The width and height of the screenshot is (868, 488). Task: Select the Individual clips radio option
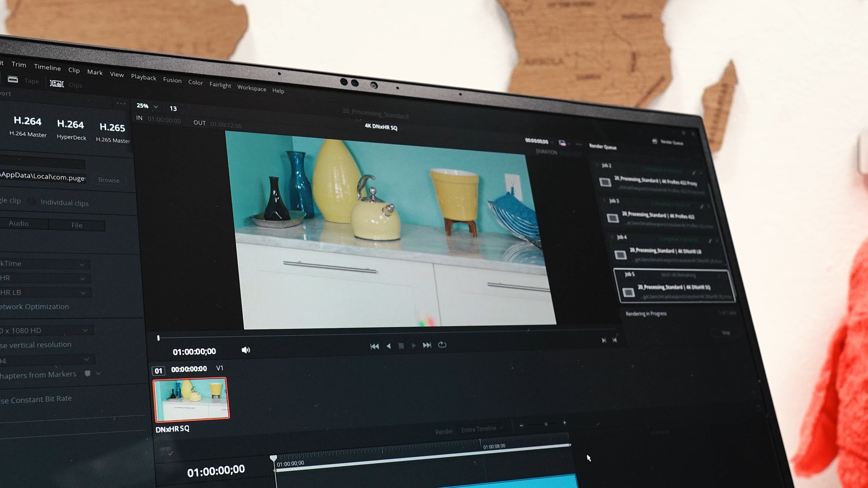point(31,202)
